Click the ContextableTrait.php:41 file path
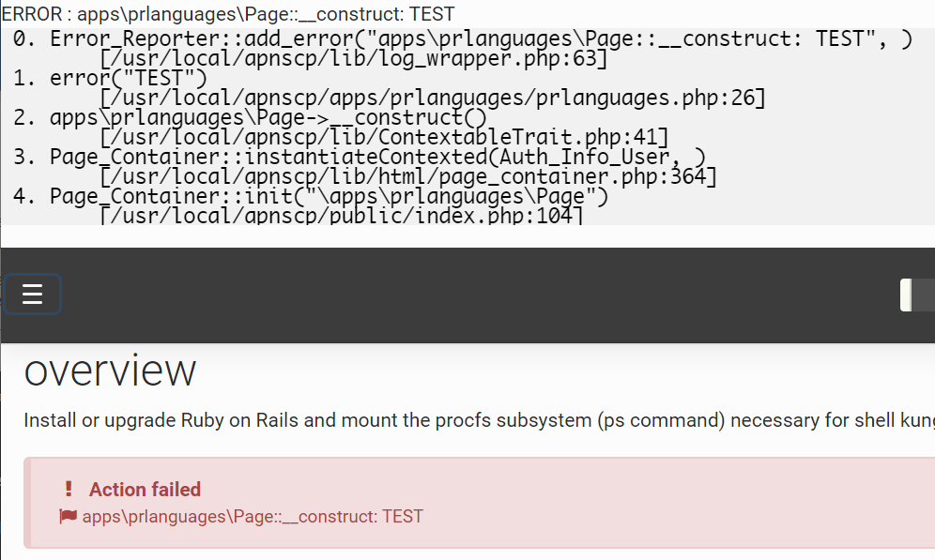This screenshot has height=560, width=935. click(x=384, y=138)
